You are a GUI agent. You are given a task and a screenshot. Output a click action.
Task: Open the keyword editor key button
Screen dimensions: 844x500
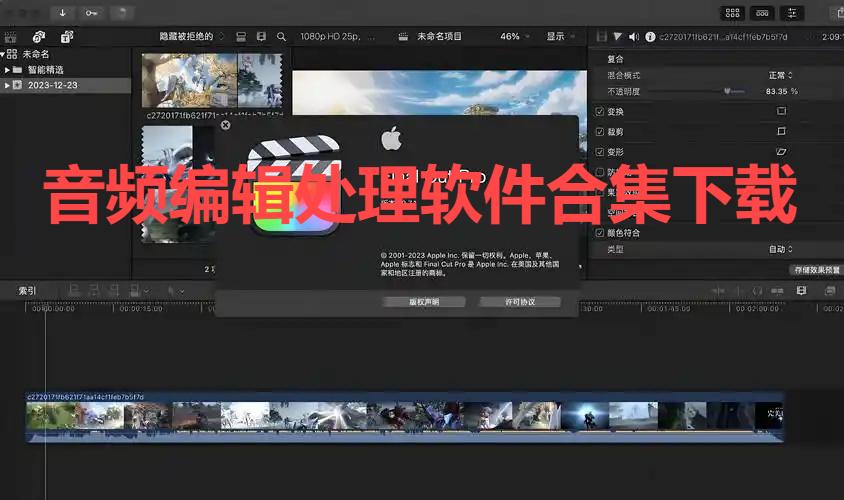coord(92,13)
